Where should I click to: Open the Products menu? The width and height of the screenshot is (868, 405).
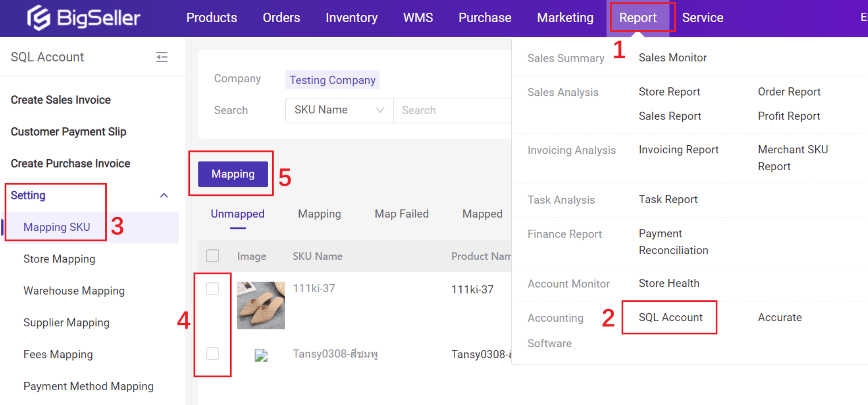(x=212, y=18)
